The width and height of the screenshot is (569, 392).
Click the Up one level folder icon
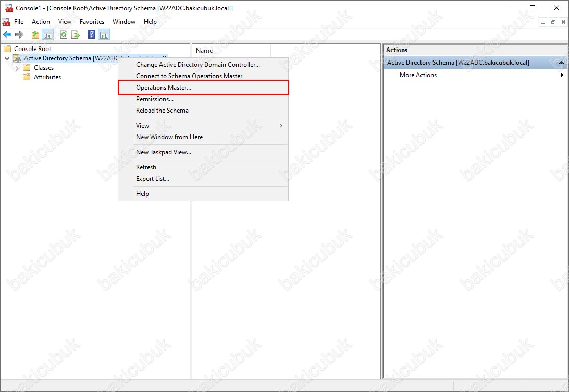[x=35, y=35]
